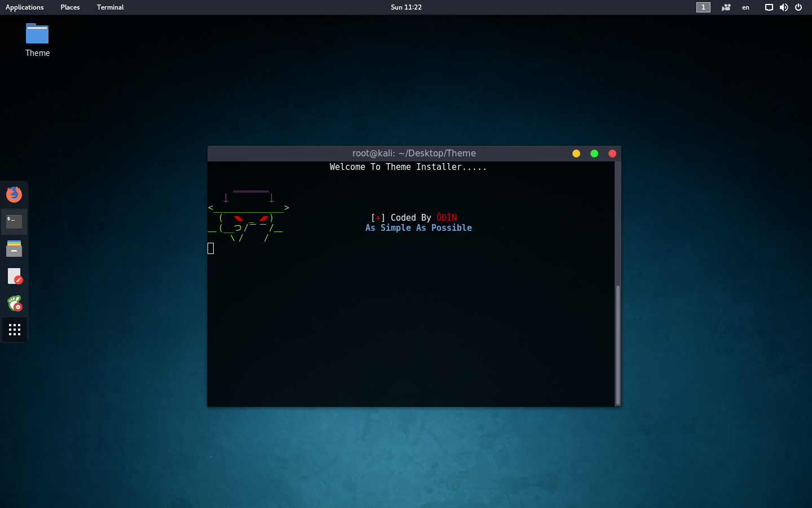Click the terminal title root@kali
Image resolution: width=812 pixels, height=508 pixels.
pos(414,153)
